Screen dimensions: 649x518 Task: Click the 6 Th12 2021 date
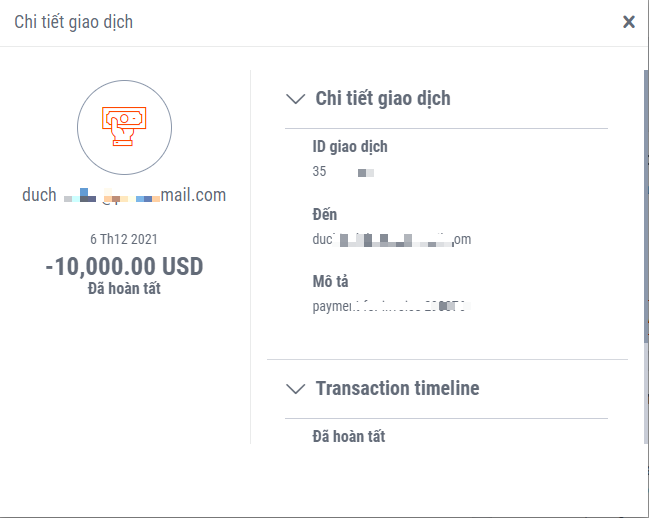[124, 239]
